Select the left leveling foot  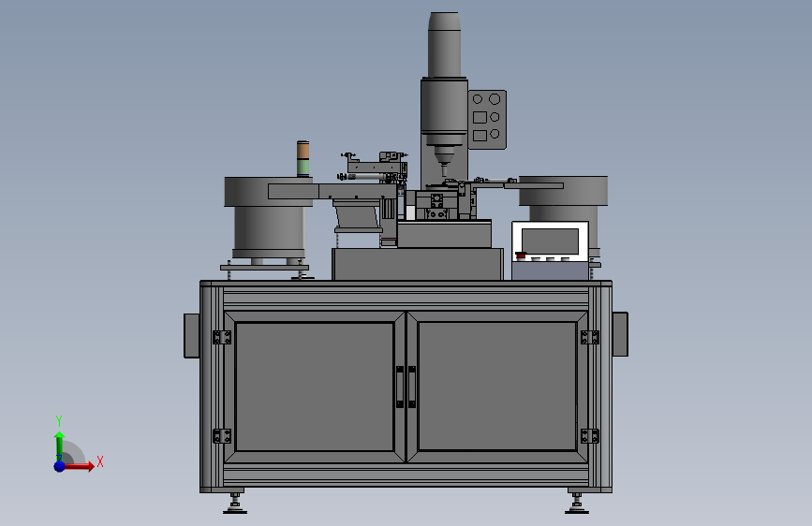click(235, 503)
